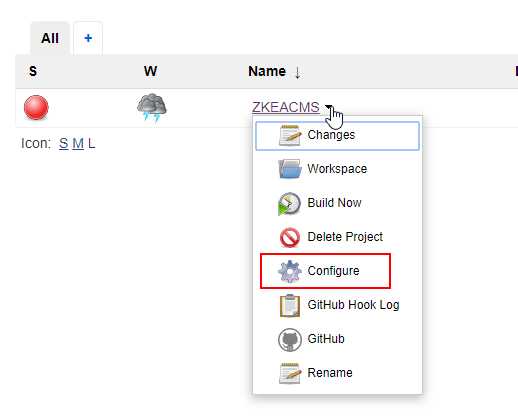Click the Rename notepad icon
Screen dimensions: 518x419
tap(290, 373)
